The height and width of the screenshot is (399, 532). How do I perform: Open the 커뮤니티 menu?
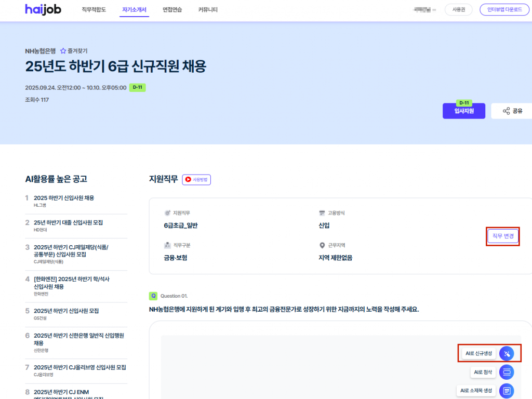coord(208,10)
